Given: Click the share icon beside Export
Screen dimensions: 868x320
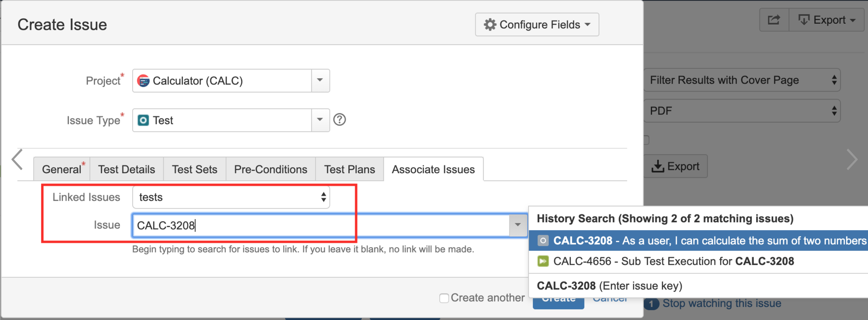Looking at the screenshot, I should [774, 20].
